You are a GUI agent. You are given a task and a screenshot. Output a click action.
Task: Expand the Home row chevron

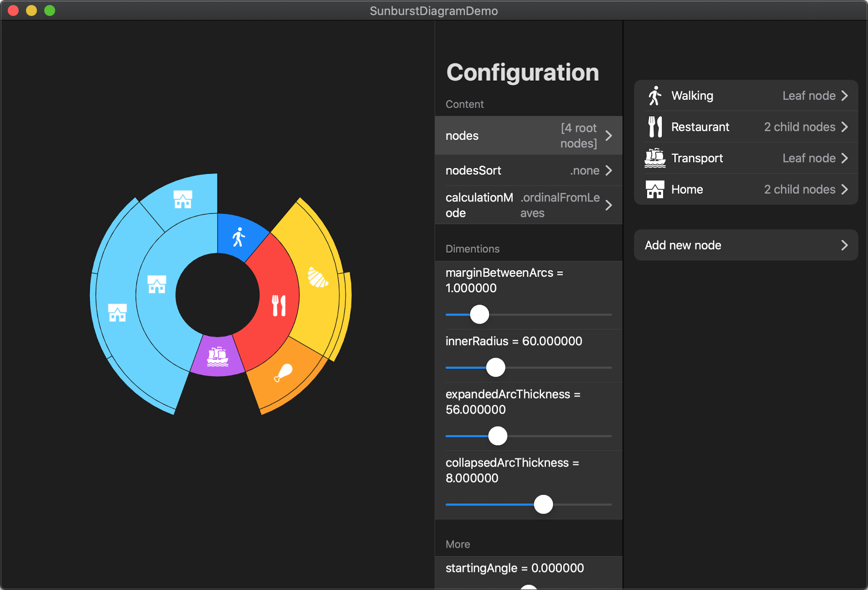844,189
